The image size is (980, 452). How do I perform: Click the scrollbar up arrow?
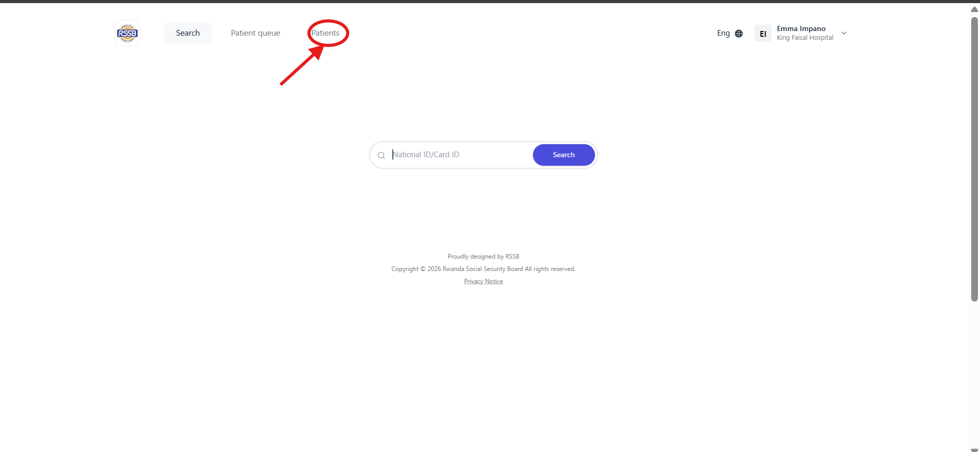click(974, 9)
